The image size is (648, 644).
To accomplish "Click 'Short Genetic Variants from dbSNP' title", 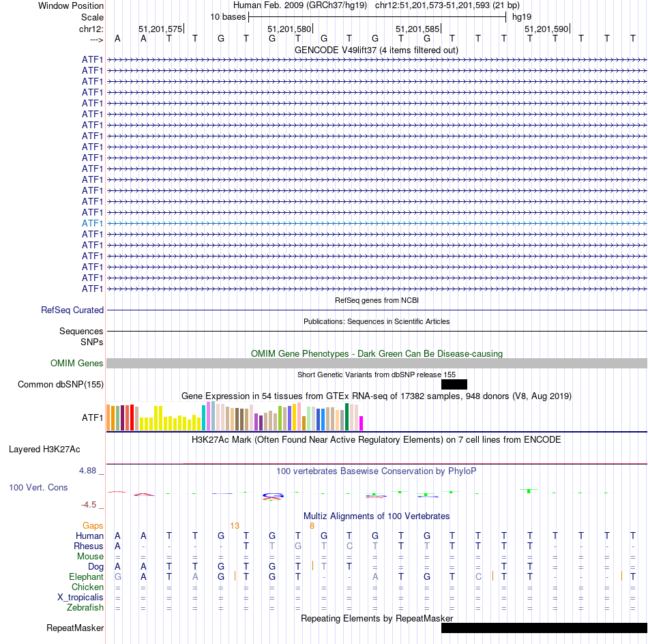I will (377, 375).
